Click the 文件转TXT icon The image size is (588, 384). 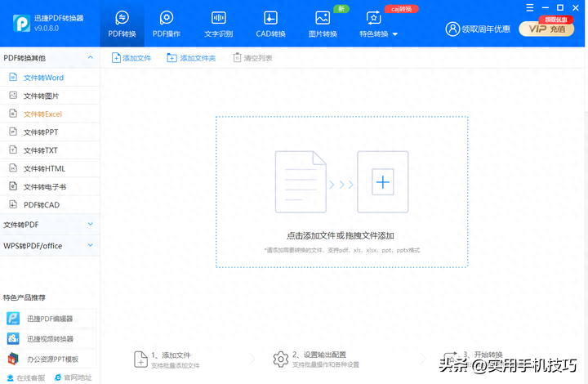[13, 150]
